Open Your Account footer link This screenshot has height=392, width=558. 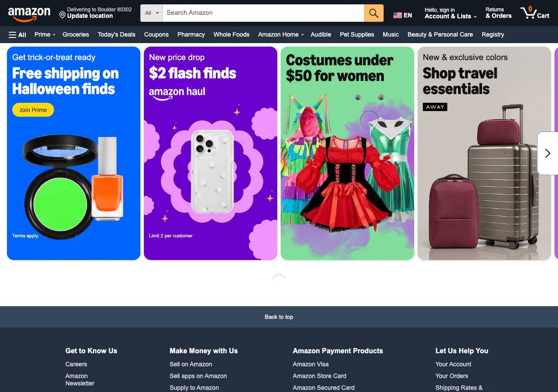click(453, 364)
